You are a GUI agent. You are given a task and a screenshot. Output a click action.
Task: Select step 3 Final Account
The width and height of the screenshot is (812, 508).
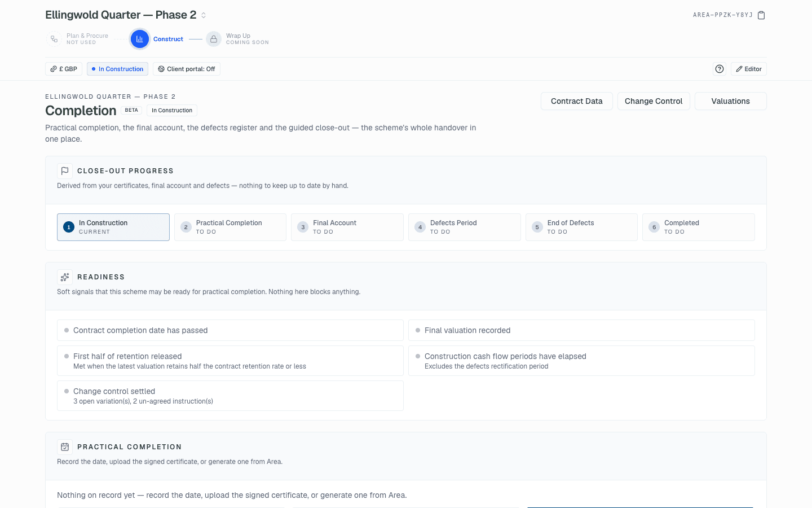347,227
